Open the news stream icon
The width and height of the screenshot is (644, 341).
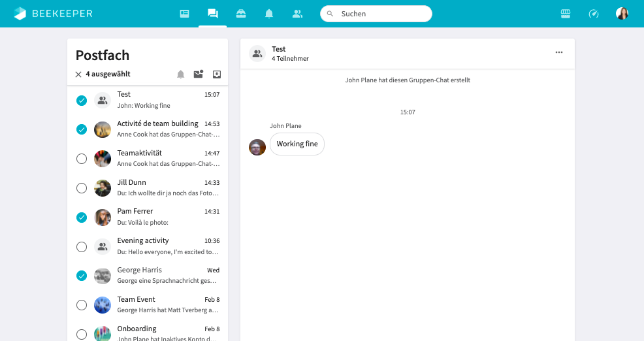pyautogui.click(x=184, y=14)
